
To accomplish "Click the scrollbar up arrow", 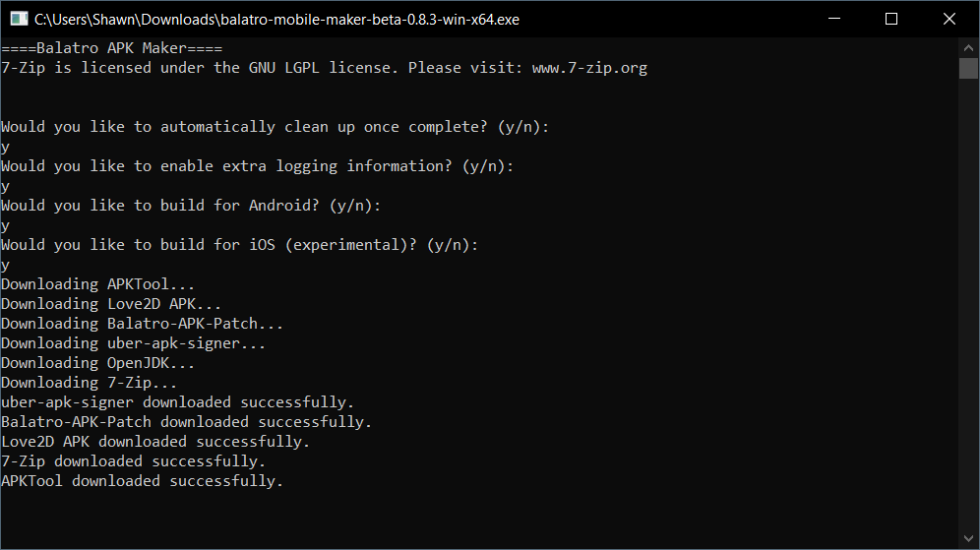I will [968, 47].
